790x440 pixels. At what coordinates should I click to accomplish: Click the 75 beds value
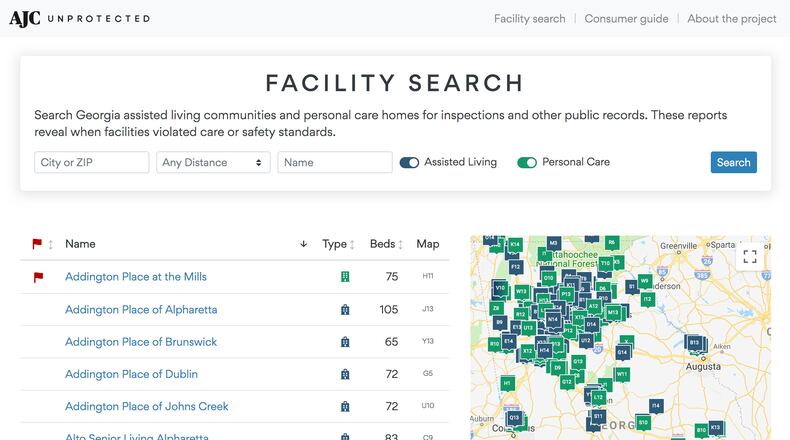[x=391, y=277]
